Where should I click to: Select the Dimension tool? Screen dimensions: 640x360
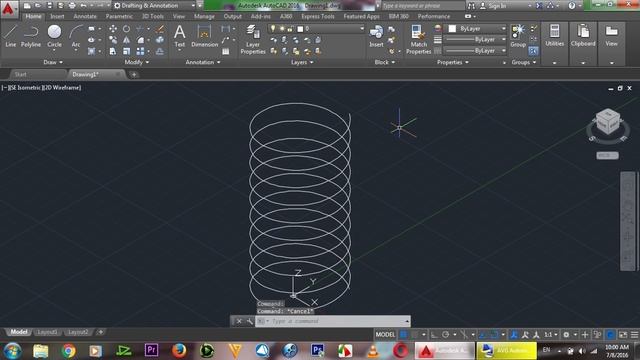204,36
